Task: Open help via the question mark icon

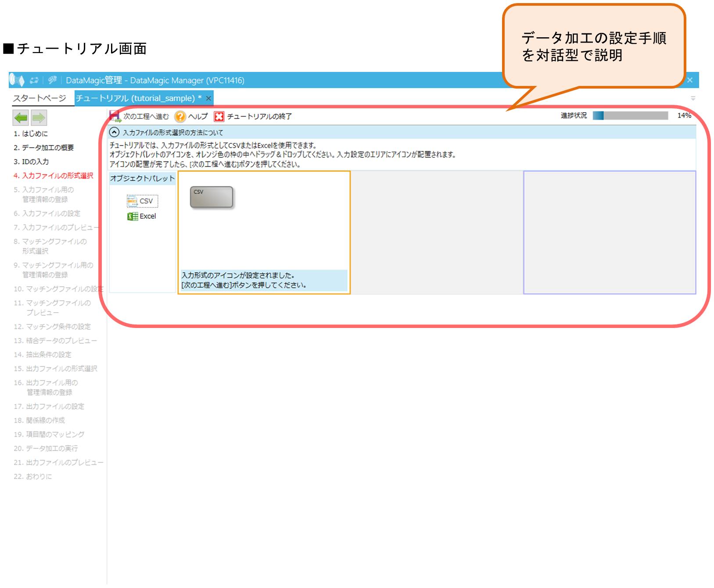Action: (x=180, y=116)
